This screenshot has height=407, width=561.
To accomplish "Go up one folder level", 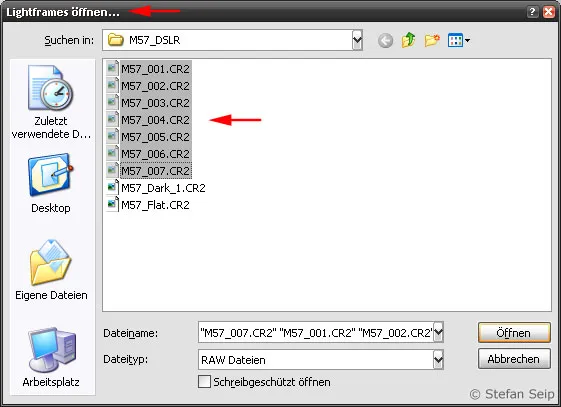I will 409,40.
